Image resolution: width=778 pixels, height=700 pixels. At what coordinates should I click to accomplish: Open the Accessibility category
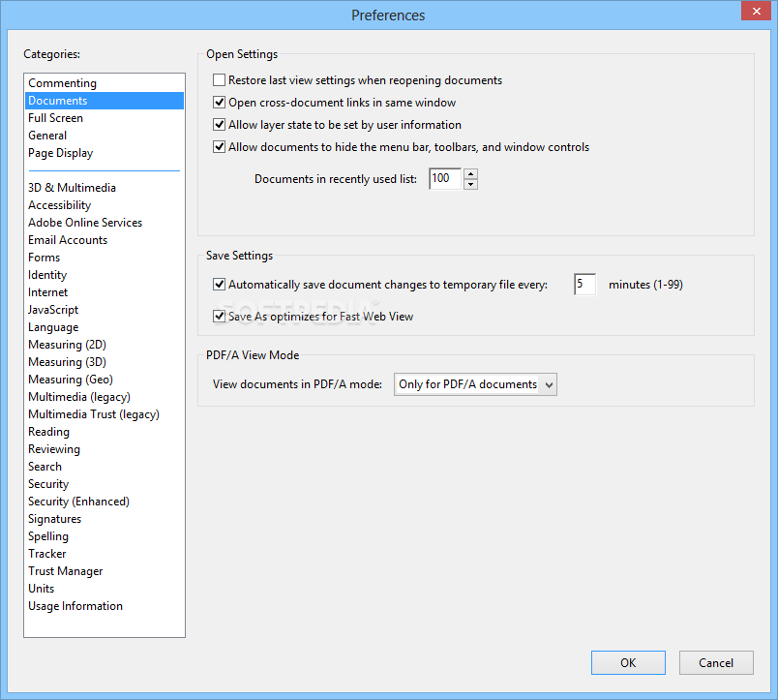point(105,205)
